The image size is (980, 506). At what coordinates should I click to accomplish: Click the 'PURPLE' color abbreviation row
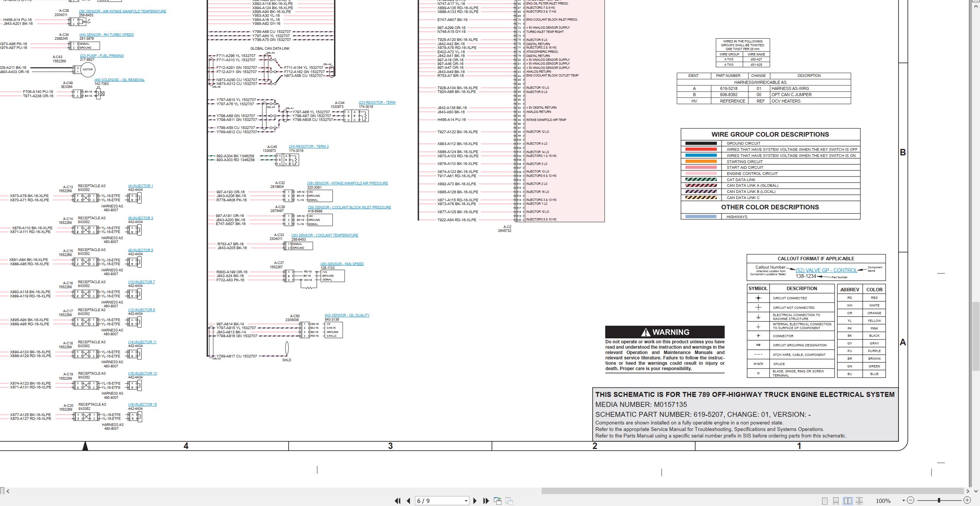pos(861,351)
